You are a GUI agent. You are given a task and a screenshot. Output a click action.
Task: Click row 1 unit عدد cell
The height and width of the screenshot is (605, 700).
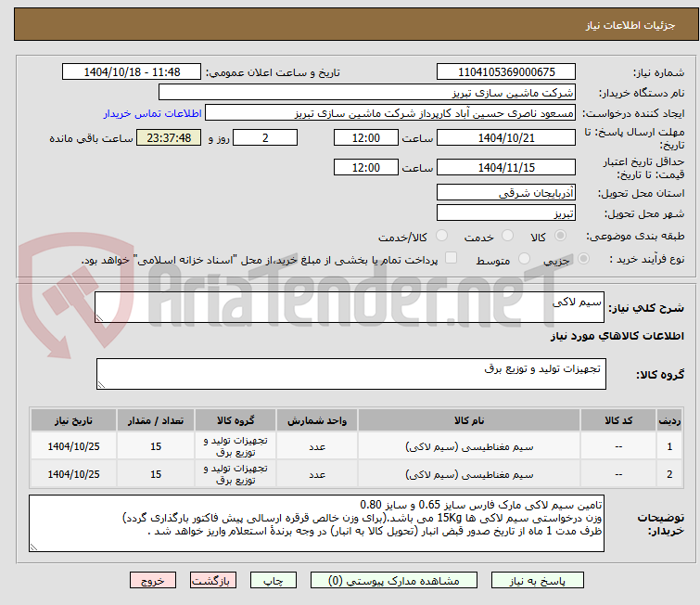click(317, 447)
